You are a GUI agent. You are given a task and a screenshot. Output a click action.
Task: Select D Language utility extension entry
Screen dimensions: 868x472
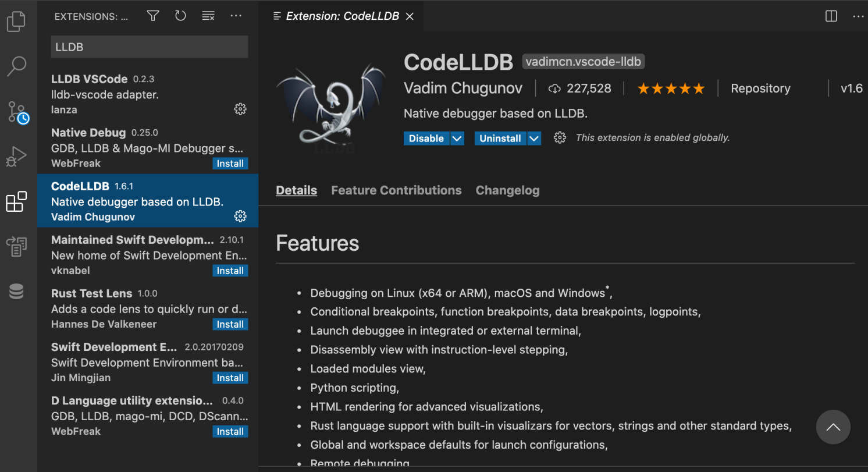[x=148, y=415]
